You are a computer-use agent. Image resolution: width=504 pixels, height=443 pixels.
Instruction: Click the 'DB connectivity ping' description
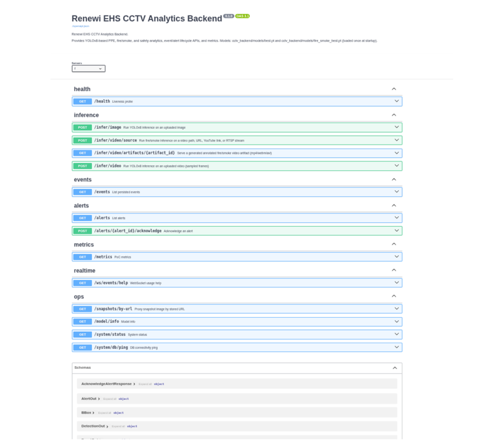[144, 348]
